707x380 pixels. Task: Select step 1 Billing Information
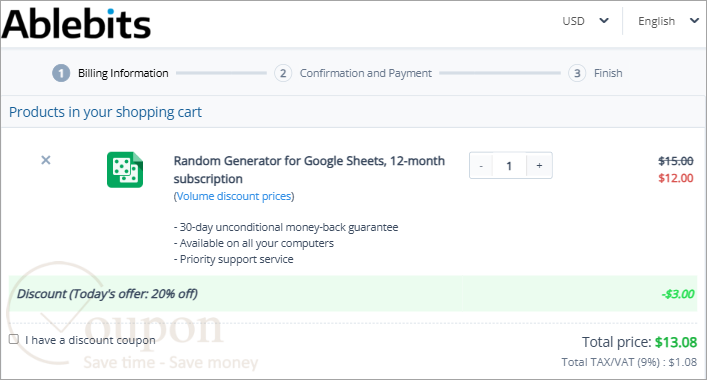pos(110,73)
